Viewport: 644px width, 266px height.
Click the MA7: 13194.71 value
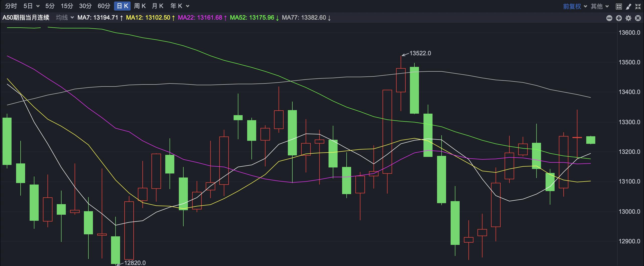pyautogui.click(x=100, y=18)
